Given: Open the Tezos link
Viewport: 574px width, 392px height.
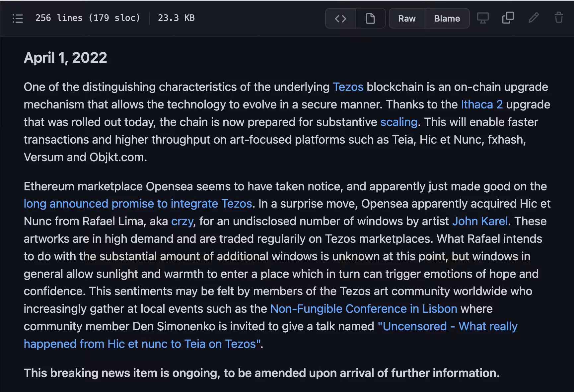Looking at the screenshot, I should click(x=348, y=87).
